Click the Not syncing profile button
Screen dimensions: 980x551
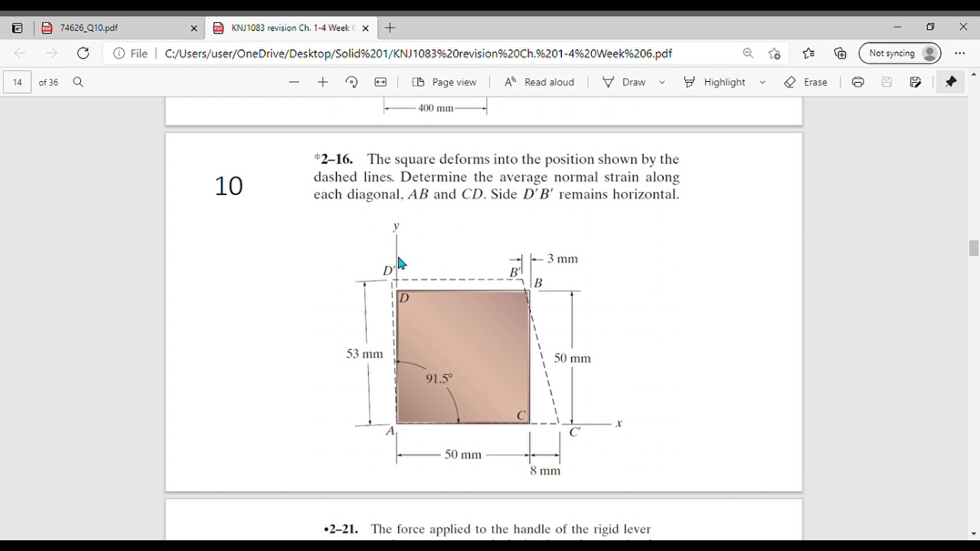[900, 54]
